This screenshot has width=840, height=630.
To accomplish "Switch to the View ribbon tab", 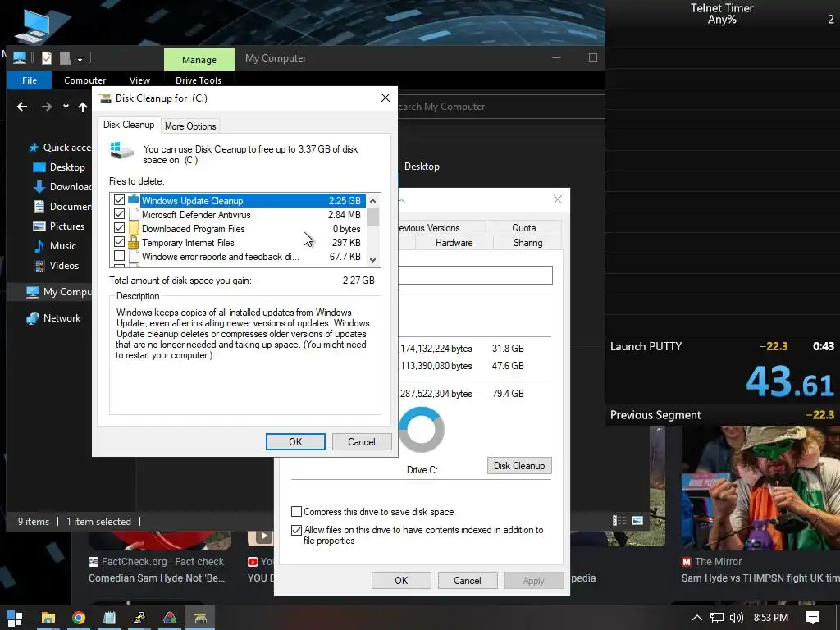I will (x=139, y=80).
